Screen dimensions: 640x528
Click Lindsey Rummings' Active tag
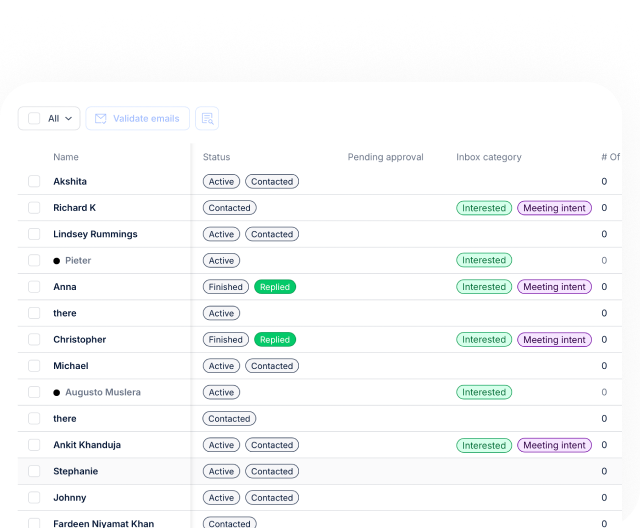tap(221, 234)
